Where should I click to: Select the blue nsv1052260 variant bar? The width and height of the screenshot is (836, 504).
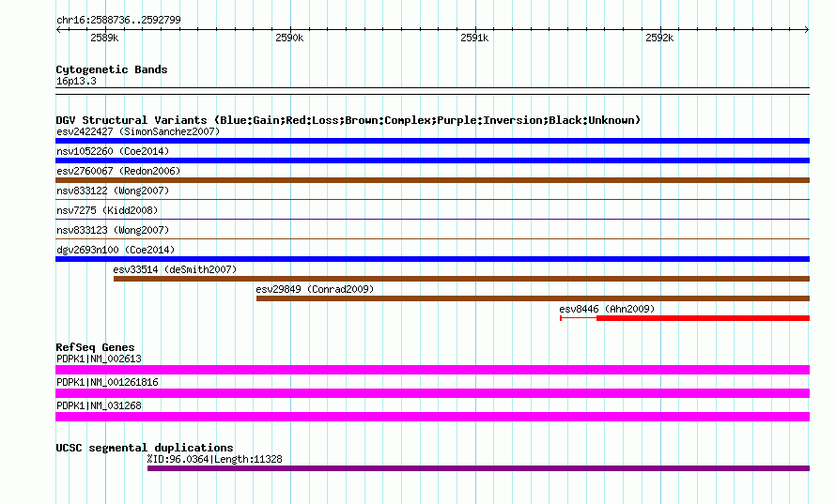(432, 160)
